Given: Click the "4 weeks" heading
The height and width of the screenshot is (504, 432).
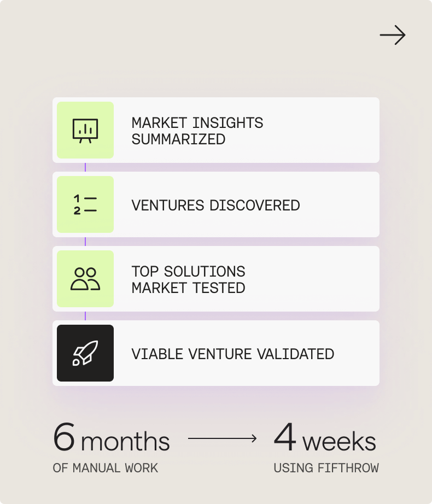Looking at the screenshot, I should coord(325,437).
